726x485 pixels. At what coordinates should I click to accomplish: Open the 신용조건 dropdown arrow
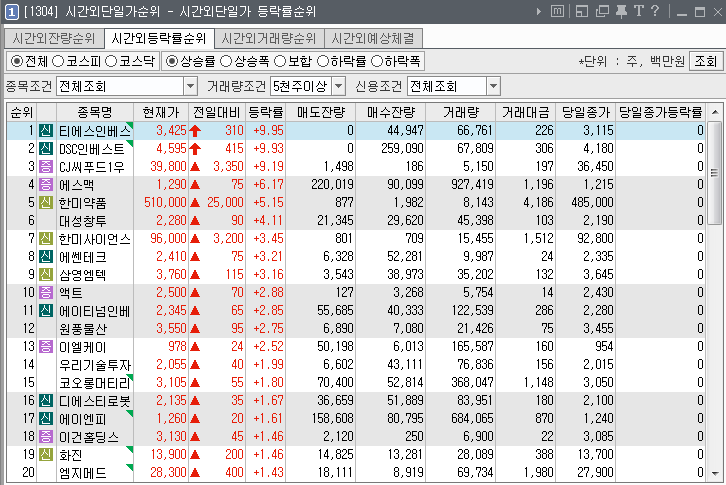point(494,86)
